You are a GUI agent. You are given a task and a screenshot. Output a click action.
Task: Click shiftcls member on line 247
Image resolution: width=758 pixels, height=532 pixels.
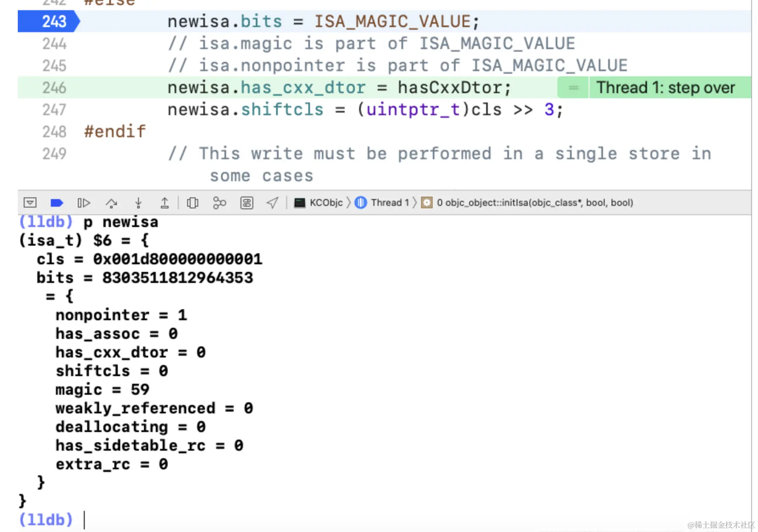pyautogui.click(x=282, y=110)
